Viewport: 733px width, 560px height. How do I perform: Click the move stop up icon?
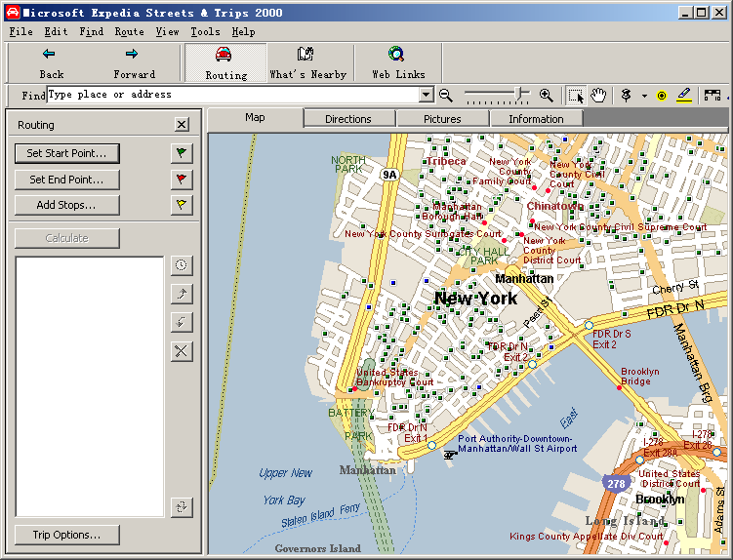(x=182, y=294)
